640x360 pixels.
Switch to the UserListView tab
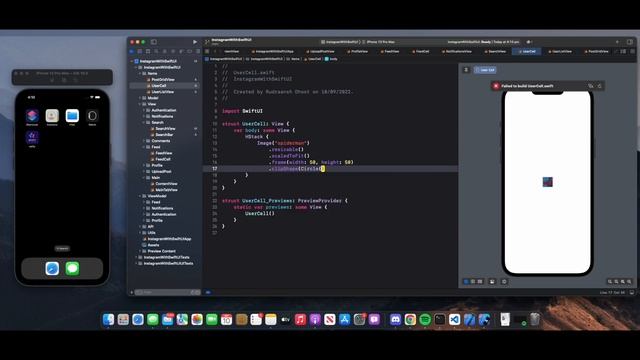560,51
